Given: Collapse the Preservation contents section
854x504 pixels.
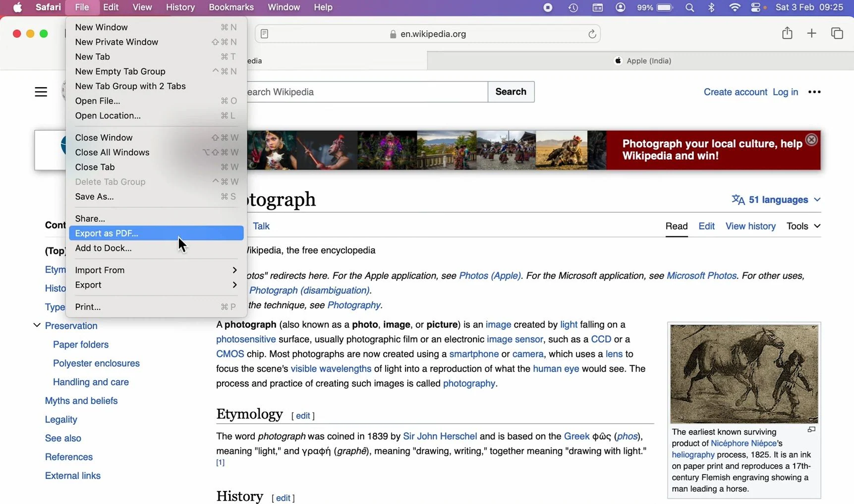Looking at the screenshot, I should (37, 325).
